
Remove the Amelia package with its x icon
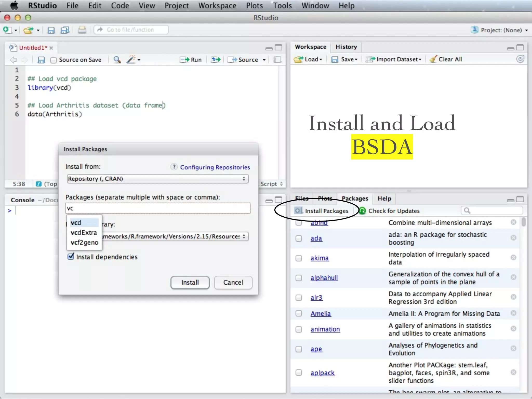513,313
